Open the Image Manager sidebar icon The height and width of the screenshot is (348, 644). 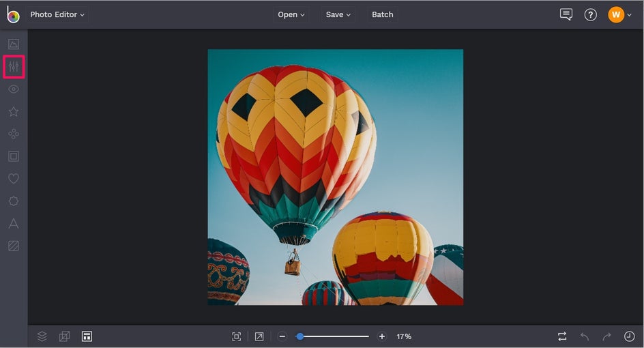(14, 44)
